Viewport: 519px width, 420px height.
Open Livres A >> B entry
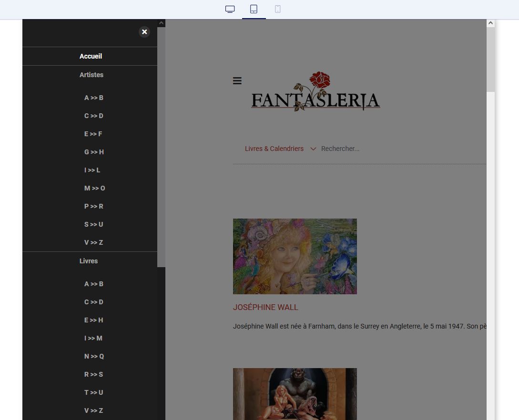[94, 284]
